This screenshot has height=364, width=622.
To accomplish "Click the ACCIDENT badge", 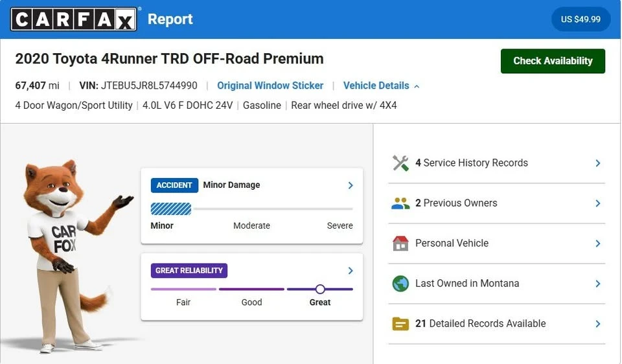I will [x=174, y=185].
